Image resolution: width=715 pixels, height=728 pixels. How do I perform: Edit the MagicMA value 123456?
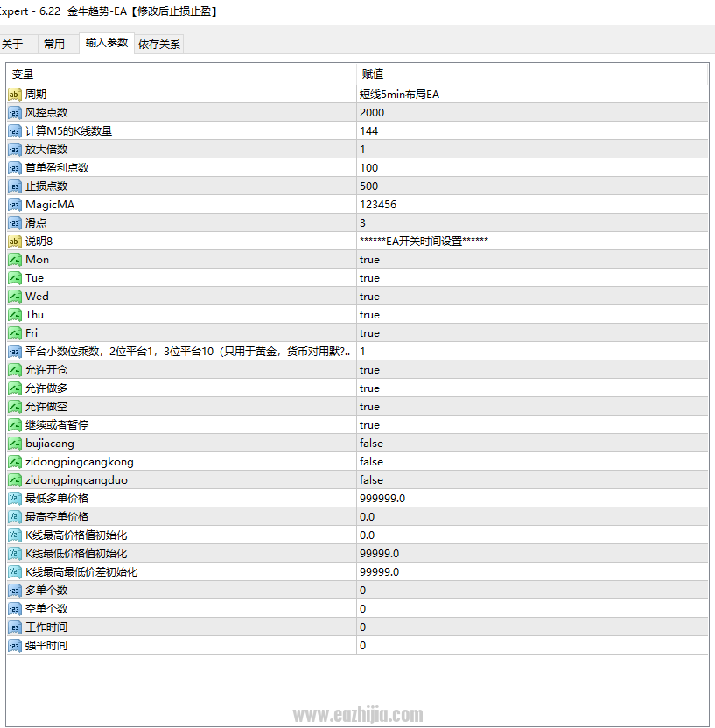click(532, 205)
